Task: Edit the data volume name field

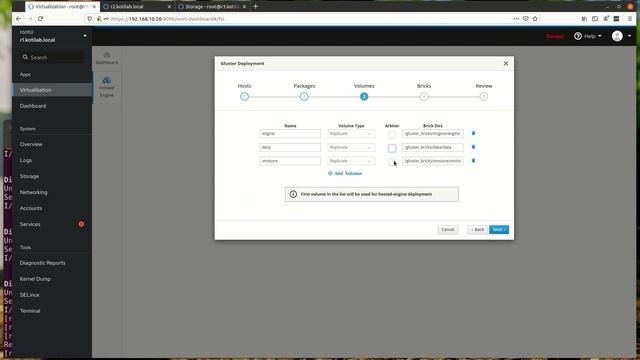Action: point(290,147)
